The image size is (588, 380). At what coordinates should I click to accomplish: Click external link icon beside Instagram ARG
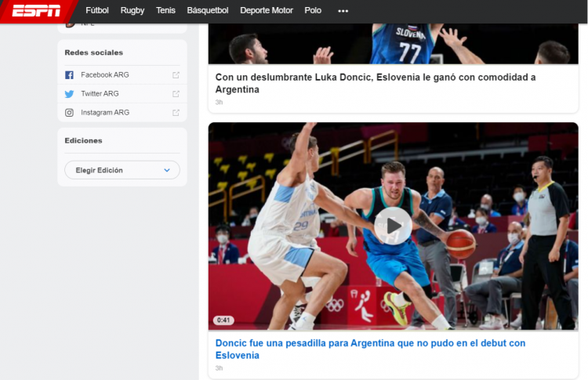tap(176, 112)
